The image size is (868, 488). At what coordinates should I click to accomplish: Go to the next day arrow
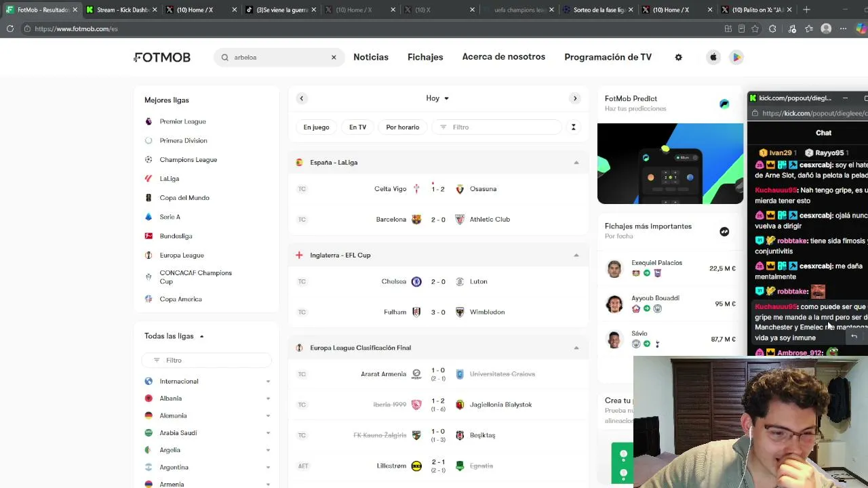coord(575,98)
